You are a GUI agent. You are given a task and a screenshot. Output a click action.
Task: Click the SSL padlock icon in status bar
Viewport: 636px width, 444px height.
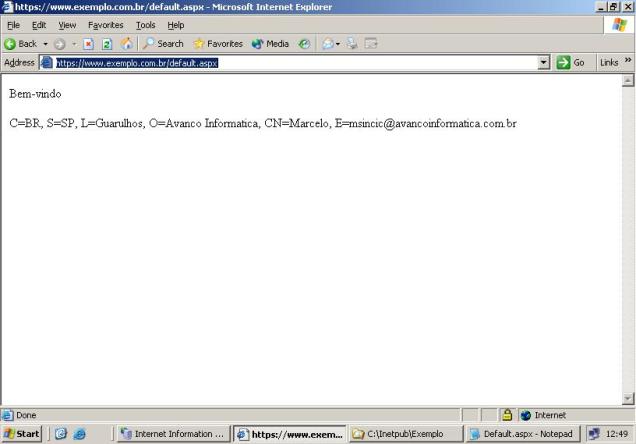(x=507, y=415)
